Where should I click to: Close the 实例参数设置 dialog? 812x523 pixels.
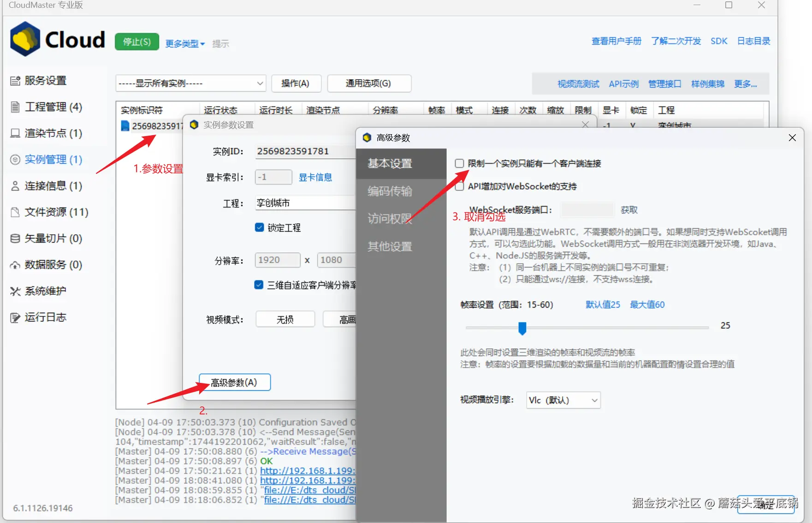click(x=585, y=125)
